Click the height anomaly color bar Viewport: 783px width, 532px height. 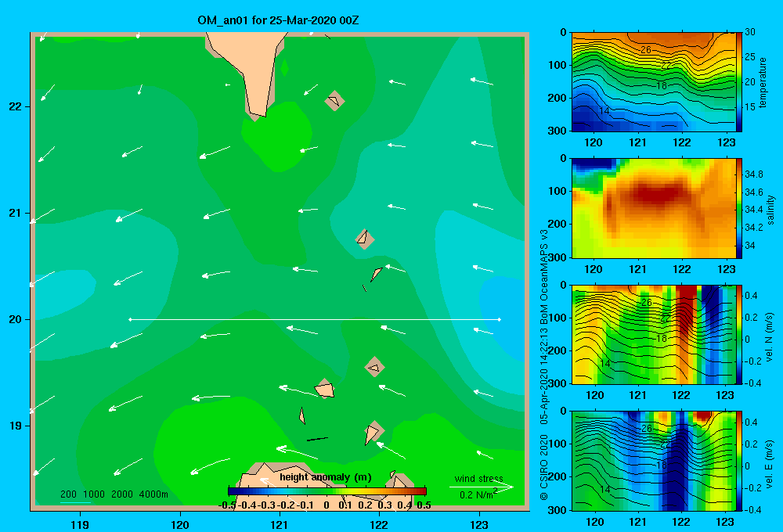tap(327, 491)
